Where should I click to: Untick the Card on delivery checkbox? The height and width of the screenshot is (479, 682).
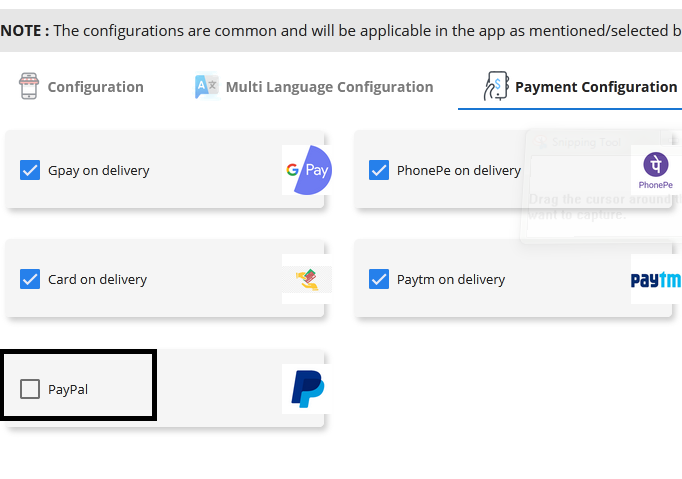pos(30,280)
